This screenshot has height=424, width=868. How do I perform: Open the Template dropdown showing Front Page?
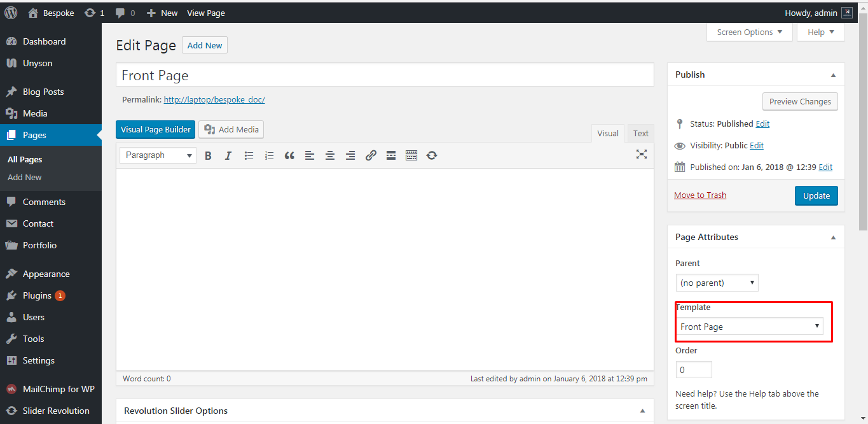tap(750, 327)
